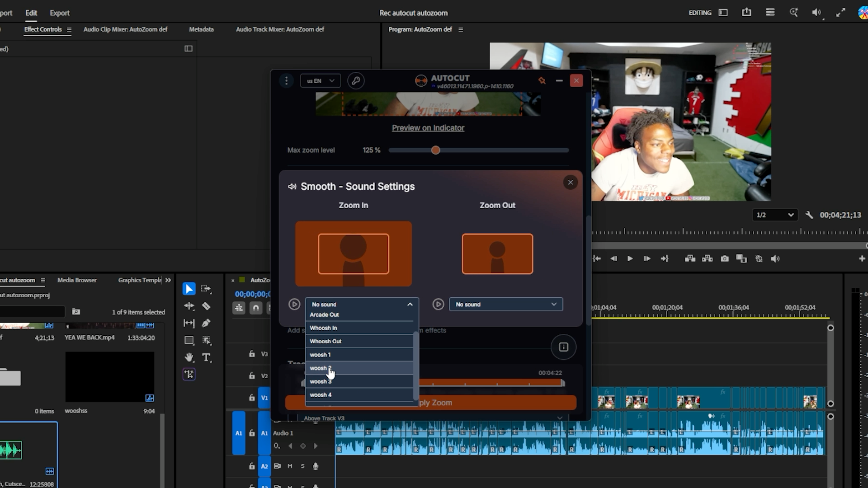Image resolution: width=868 pixels, height=488 pixels.
Task: Select the Rectangle tool
Action: click(189, 340)
